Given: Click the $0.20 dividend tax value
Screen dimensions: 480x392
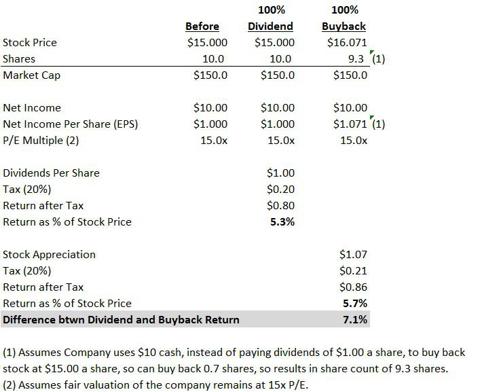Looking at the screenshot, I should point(281,189).
